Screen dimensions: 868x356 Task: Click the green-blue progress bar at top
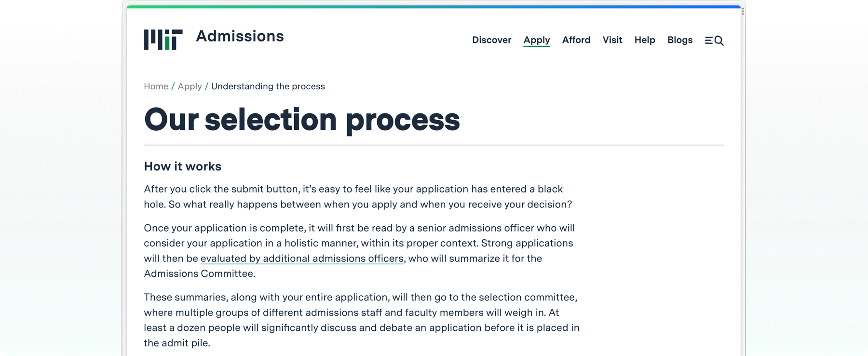[433, 7]
